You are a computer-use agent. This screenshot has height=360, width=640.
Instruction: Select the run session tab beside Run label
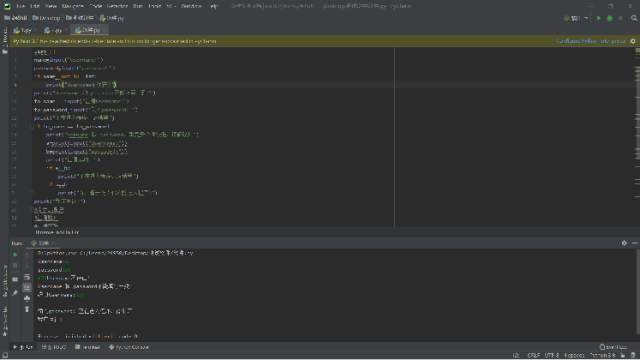[42, 243]
